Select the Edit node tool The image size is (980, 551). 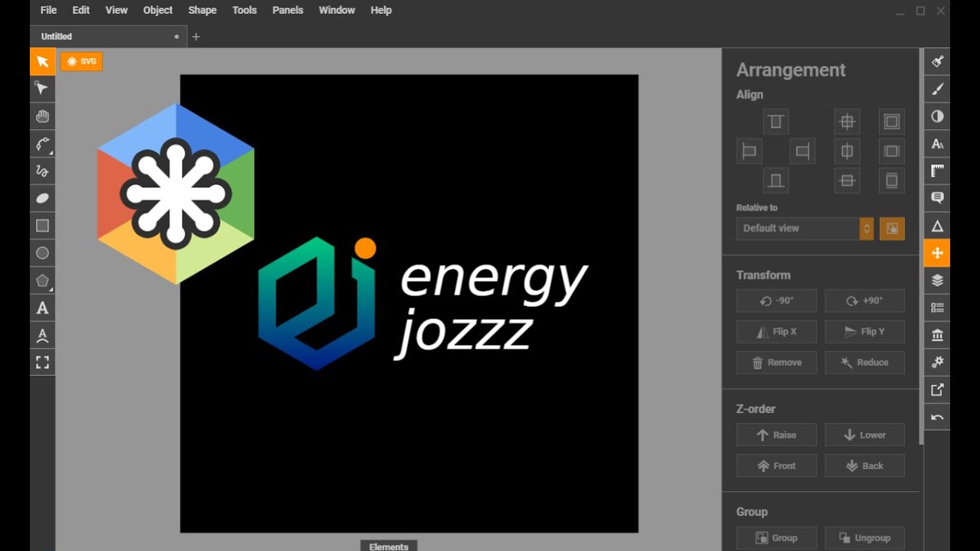click(43, 89)
